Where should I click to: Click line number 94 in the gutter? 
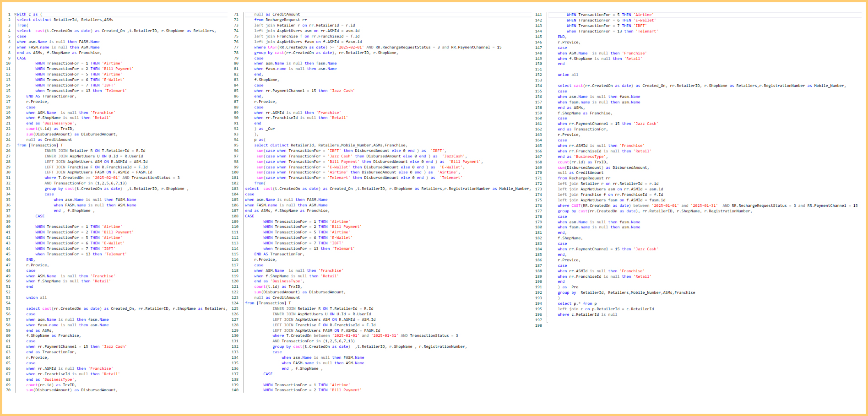click(236, 140)
